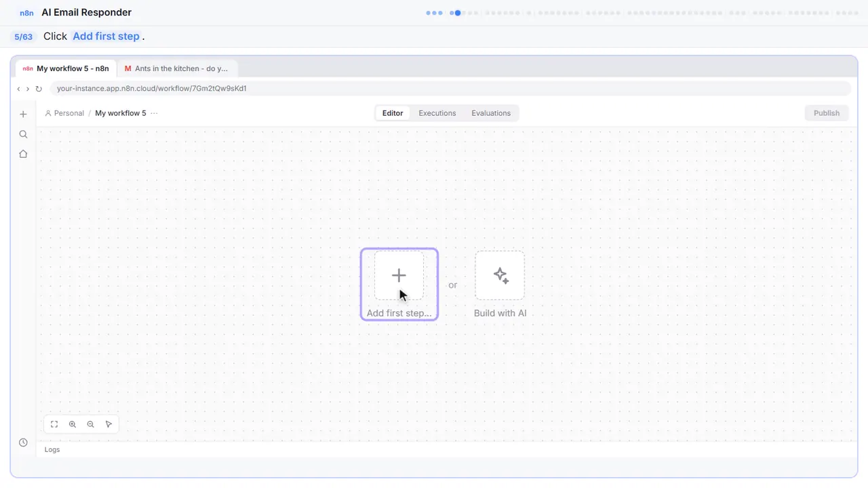The image size is (868, 488).
Task: Zoom out on the workflow canvas
Action: coord(90,424)
